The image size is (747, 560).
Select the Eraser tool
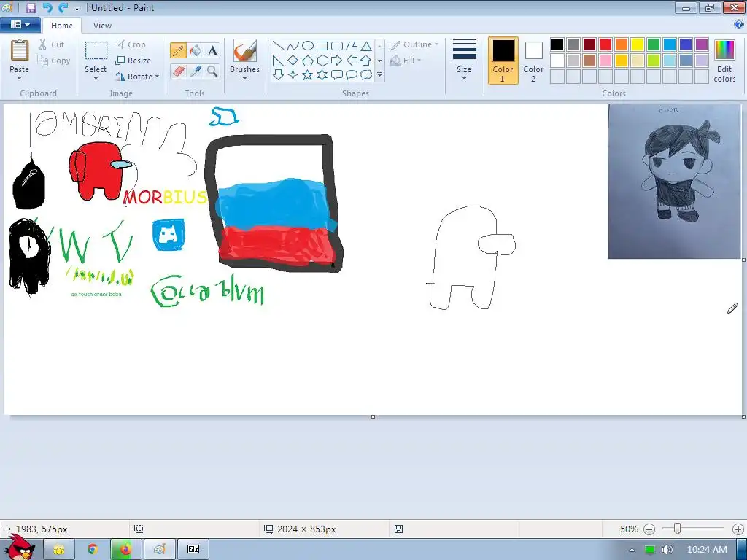178,71
